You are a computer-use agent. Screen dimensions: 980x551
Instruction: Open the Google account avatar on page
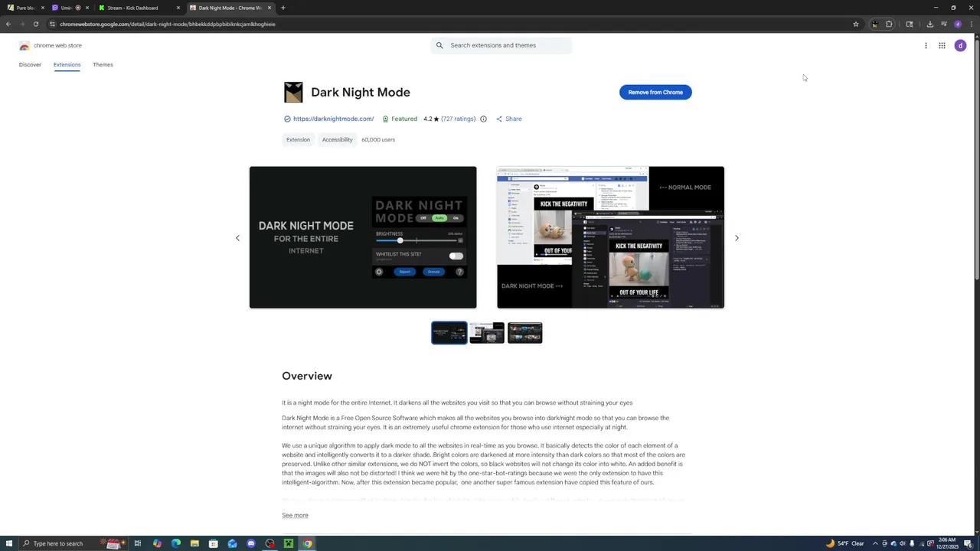coord(960,45)
